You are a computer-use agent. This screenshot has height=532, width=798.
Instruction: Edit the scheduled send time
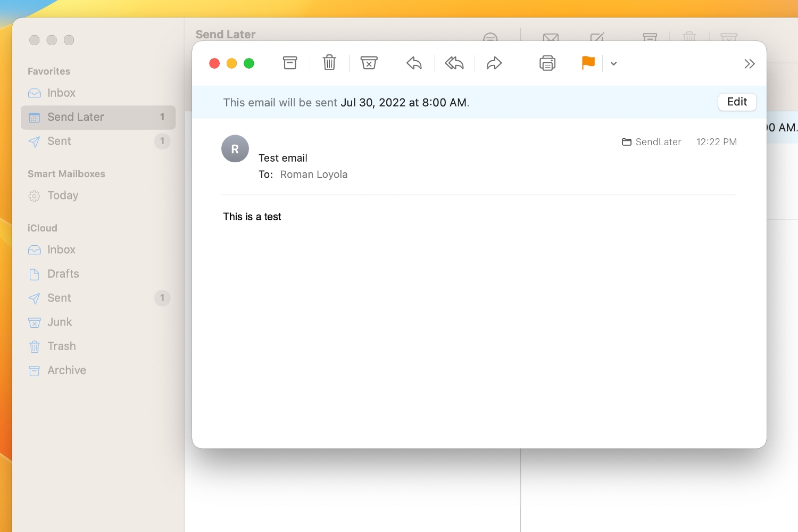(737, 102)
